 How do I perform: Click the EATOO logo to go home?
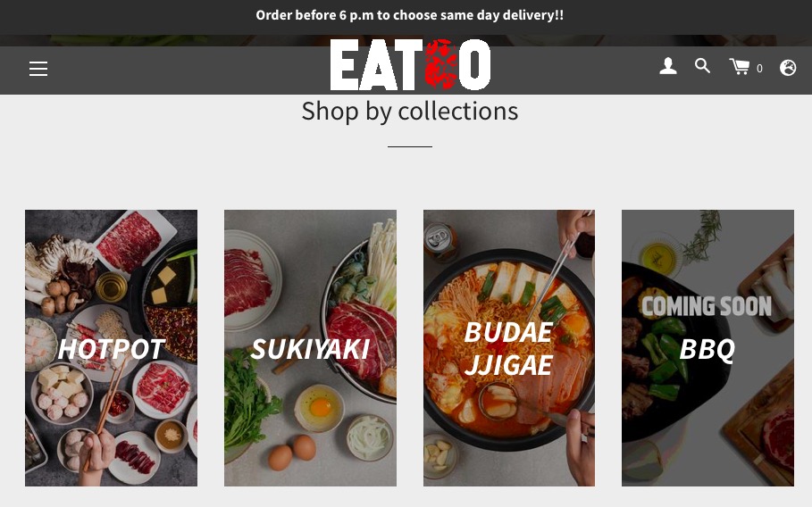coord(410,64)
